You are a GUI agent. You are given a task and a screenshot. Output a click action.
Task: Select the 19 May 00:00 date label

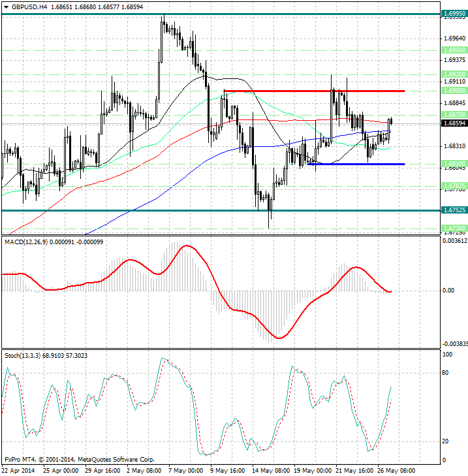tap(313, 471)
